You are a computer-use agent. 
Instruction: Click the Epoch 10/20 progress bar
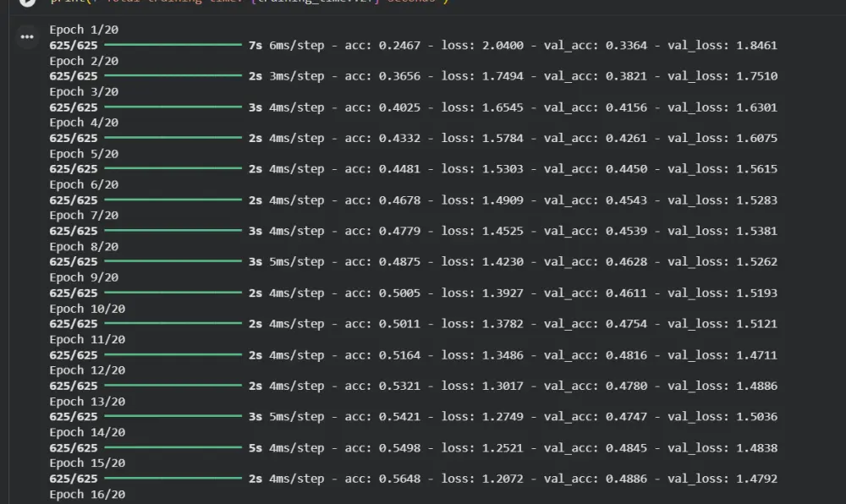coord(173,324)
